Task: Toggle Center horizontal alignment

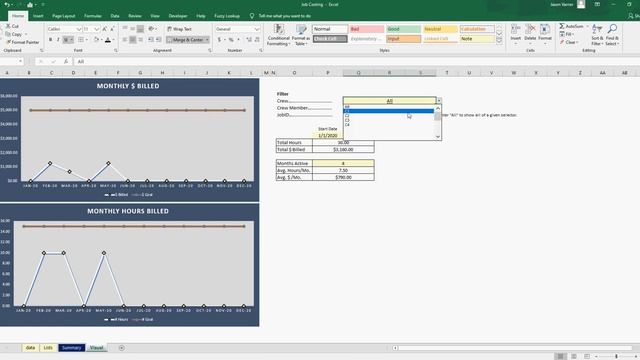Action: pyautogui.click(x=133, y=40)
